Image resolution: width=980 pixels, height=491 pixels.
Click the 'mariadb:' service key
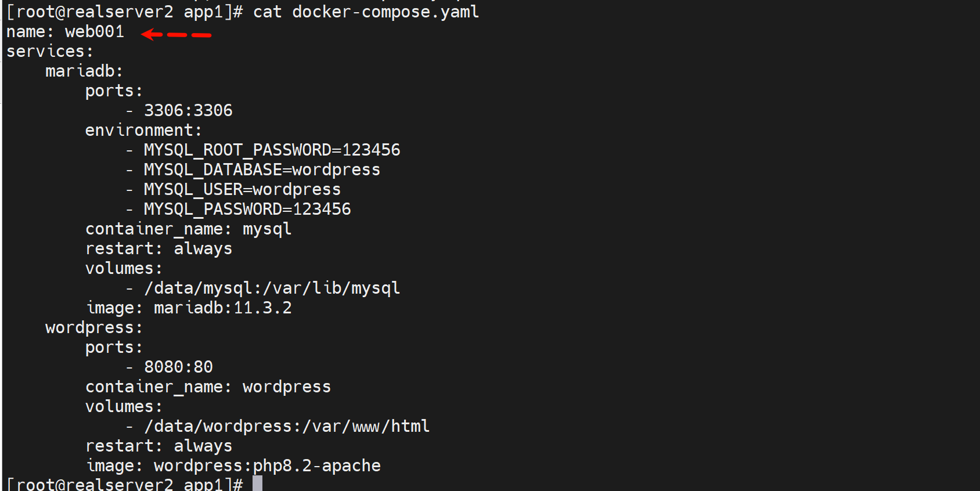coord(84,71)
